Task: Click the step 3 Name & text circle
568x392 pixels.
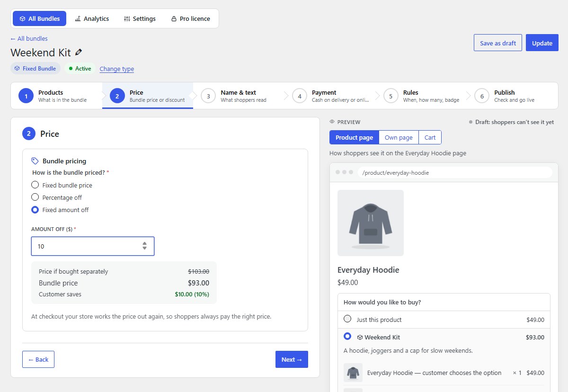Action: 208,96
